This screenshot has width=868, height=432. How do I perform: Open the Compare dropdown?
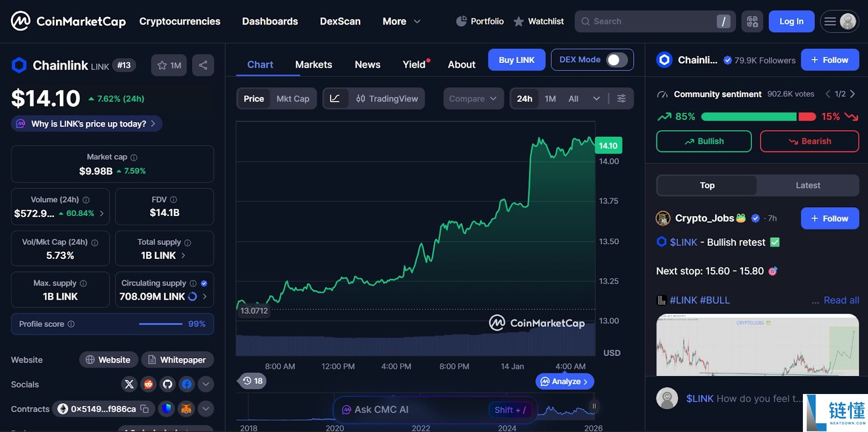tap(474, 99)
